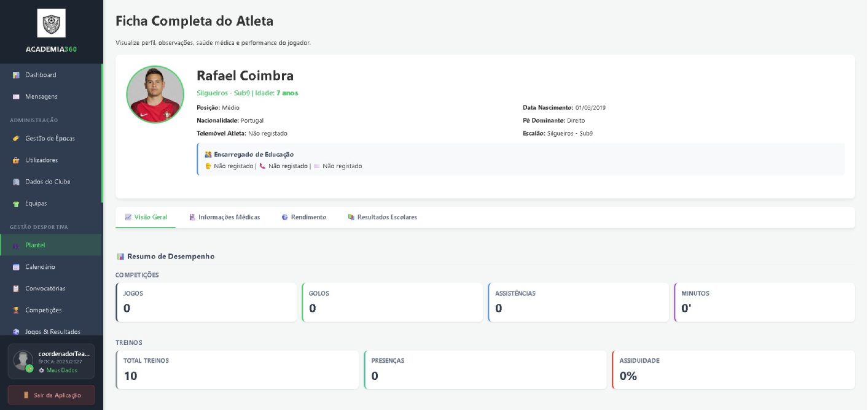Image resolution: width=868 pixels, height=410 pixels.
Task: Click the Academia360 shield logo
Action: [x=51, y=23]
